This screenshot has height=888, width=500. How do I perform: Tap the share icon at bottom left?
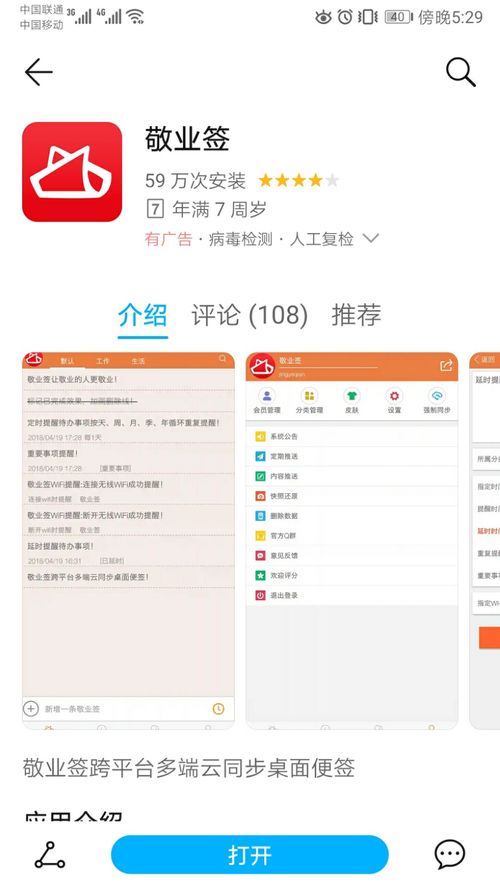pos(49,855)
